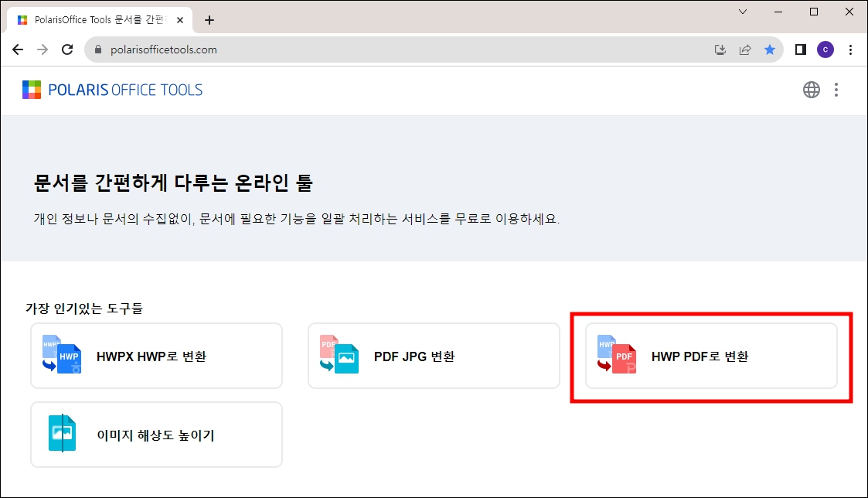Viewport: 868px width, 498px height.
Task: Open the HWP PDF로 변환 tool card
Action: coord(711,356)
